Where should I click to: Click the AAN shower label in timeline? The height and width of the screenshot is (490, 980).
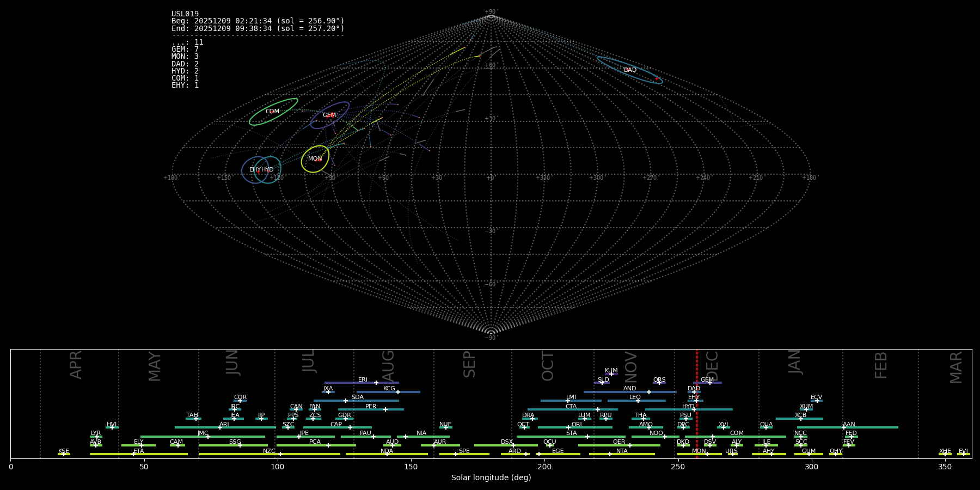tap(849, 425)
